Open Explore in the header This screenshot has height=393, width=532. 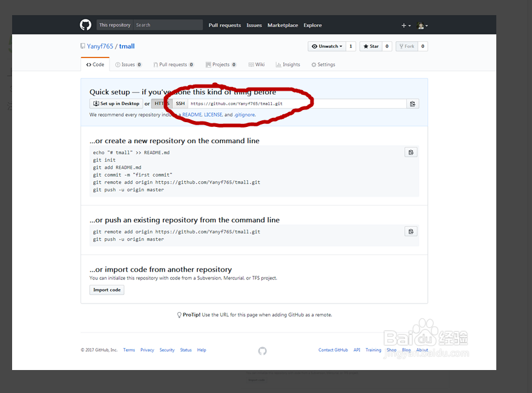(312, 25)
